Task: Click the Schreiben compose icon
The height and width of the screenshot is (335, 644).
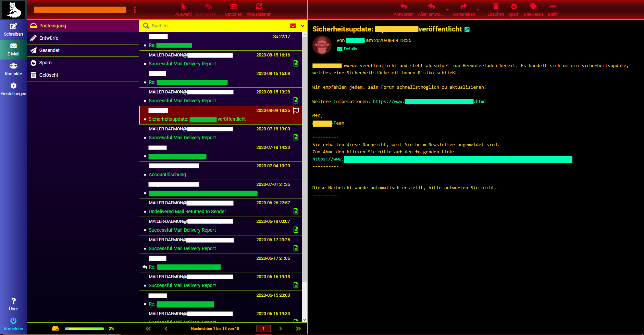Action: pos(13,27)
